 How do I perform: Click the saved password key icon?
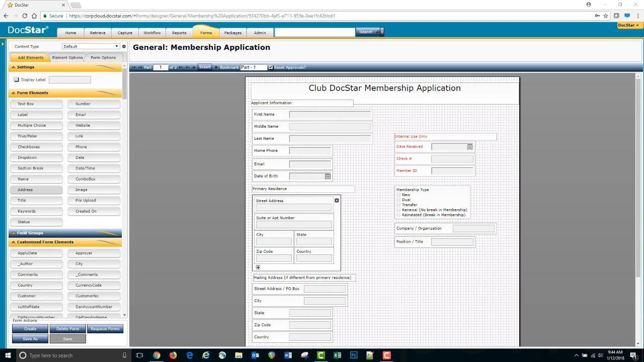pos(597,16)
